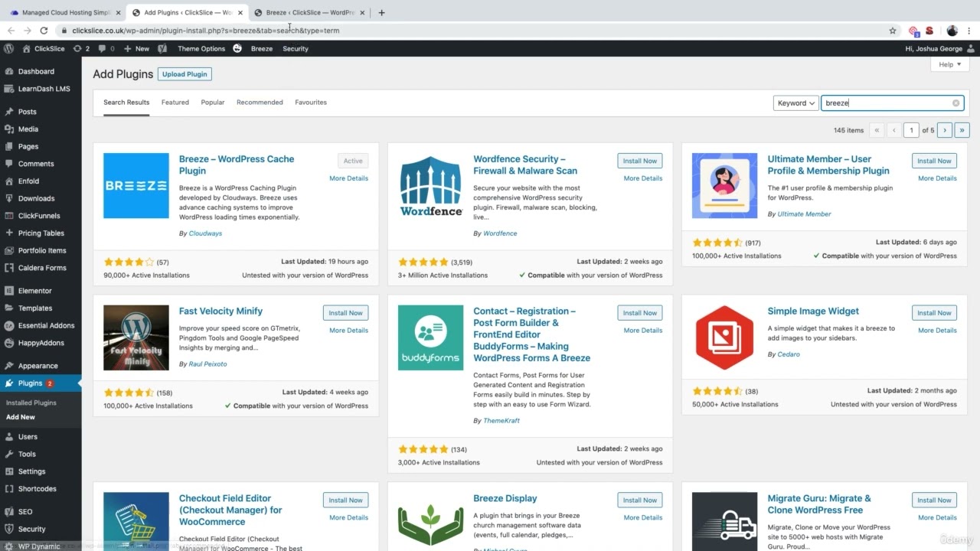Open Pricing Tables in sidebar
The width and height of the screenshot is (980, 551).
[x=41, y=233]
